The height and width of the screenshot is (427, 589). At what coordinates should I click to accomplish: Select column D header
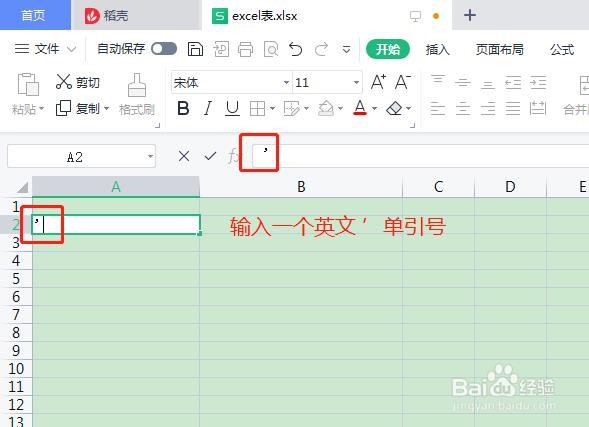(510, 187)
